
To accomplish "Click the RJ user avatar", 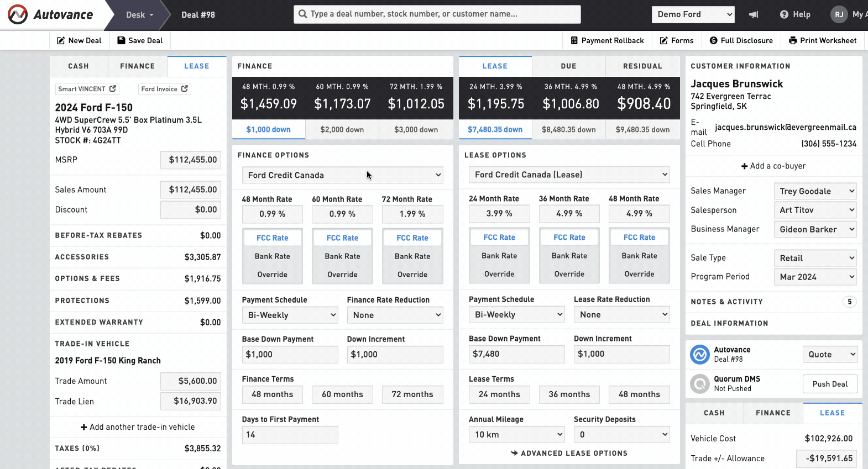I will coord(839,14).
